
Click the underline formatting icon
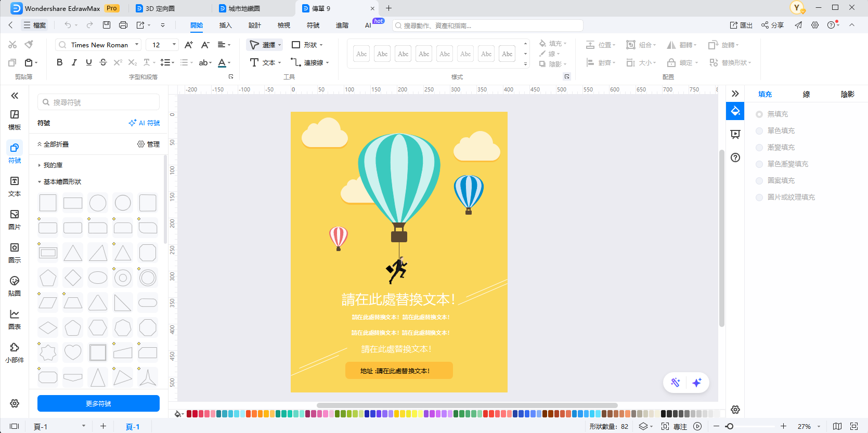[89, 62]
